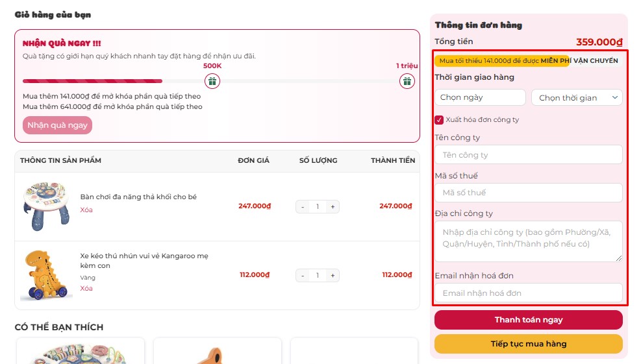The image size is (641, 364).
Task: Click the Mã số thuế field
Action: (528, 193)
